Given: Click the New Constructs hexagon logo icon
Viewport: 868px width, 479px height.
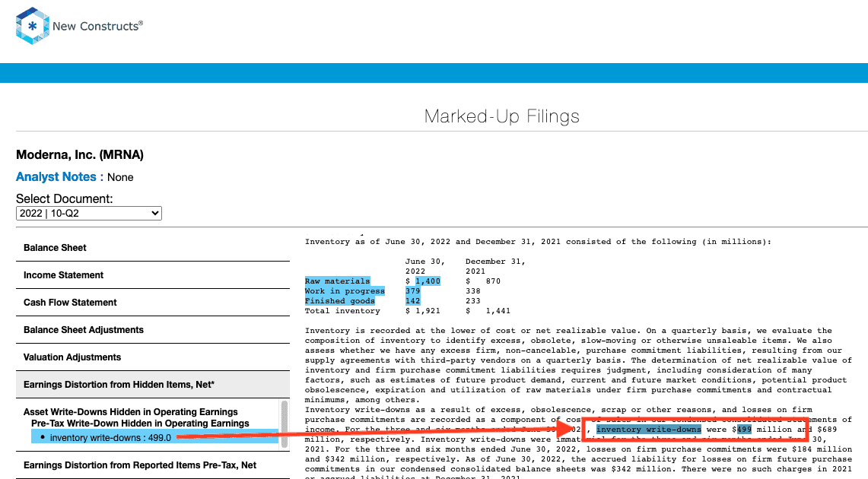Looking at the screenshot, I should tap(32, 26).
